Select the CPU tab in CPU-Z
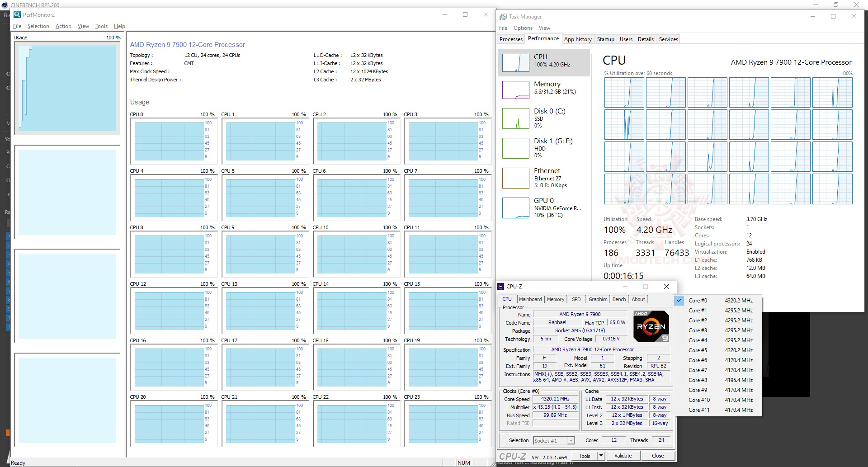Screen dimensions: 868x467 pos(507,299)
